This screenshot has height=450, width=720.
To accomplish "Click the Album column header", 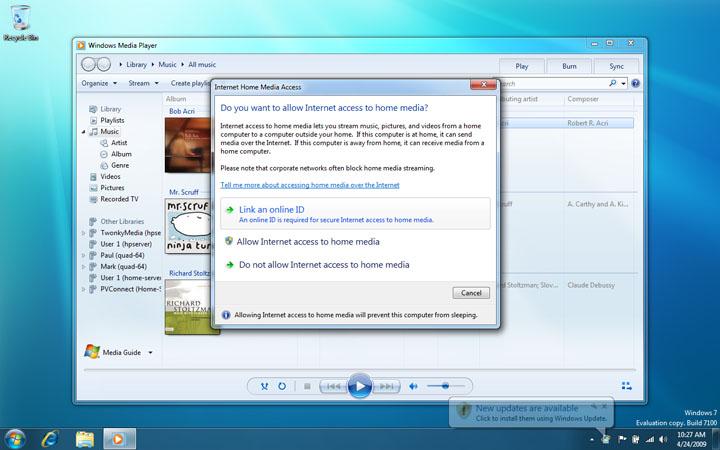I will click(176, 99).
